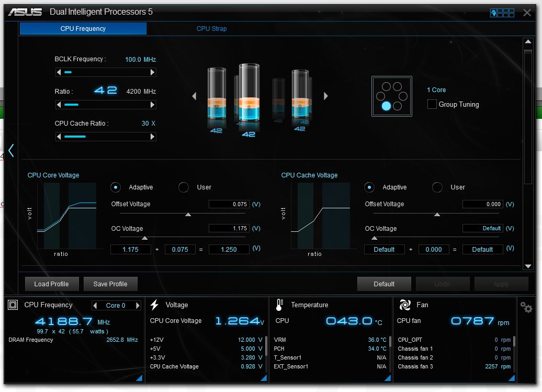Restore settings with Default button
The image size is (542, 392).
(384, 284)
